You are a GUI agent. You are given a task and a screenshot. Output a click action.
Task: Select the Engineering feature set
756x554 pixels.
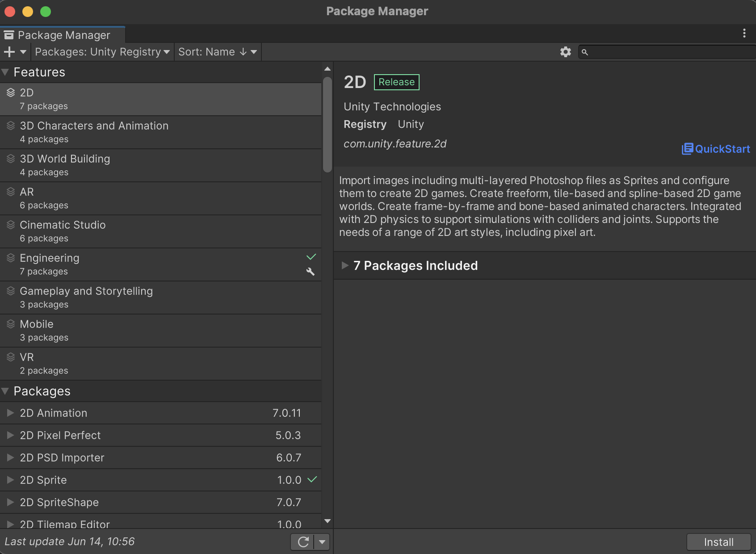[x=160, y=264]
